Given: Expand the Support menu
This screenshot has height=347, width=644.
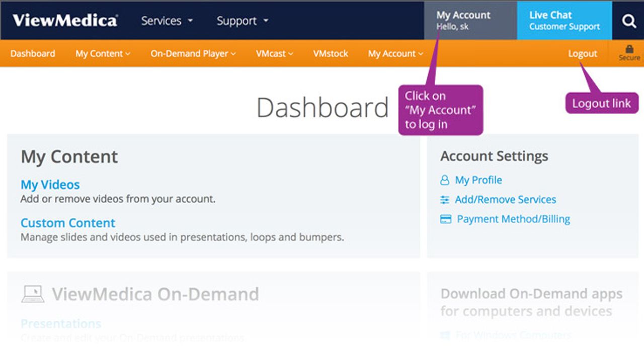Looking at the screenshot, I should [241, 21].
